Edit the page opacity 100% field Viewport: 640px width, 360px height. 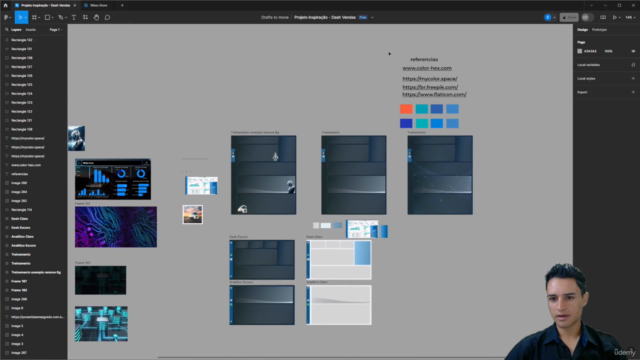tap(609, 51)
